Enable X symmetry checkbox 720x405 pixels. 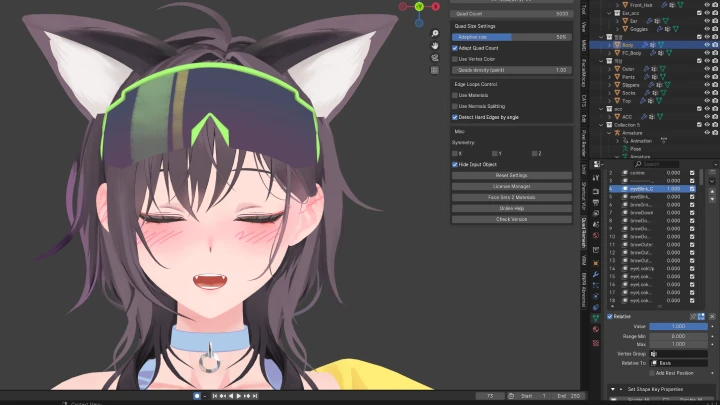[455, 154]
